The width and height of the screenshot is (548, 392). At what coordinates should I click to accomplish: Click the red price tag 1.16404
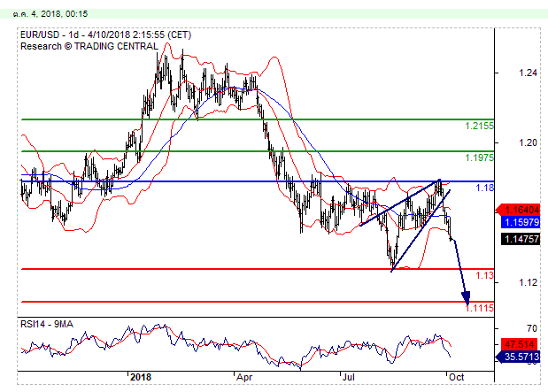tap(520, 210)
